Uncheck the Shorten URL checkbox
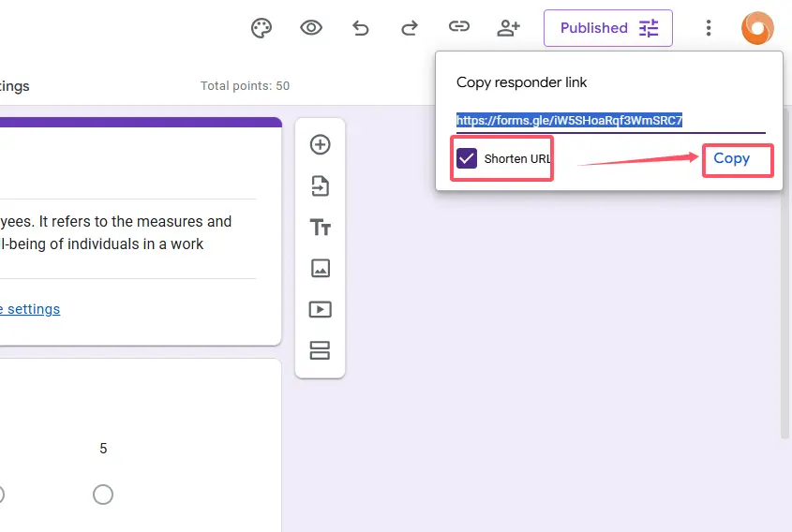The width and height of the screenshot is (792, 532). point(467,158)
